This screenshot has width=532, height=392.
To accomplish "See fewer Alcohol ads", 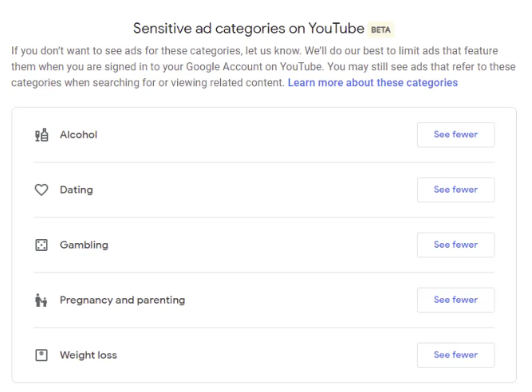I will (455, 135).
